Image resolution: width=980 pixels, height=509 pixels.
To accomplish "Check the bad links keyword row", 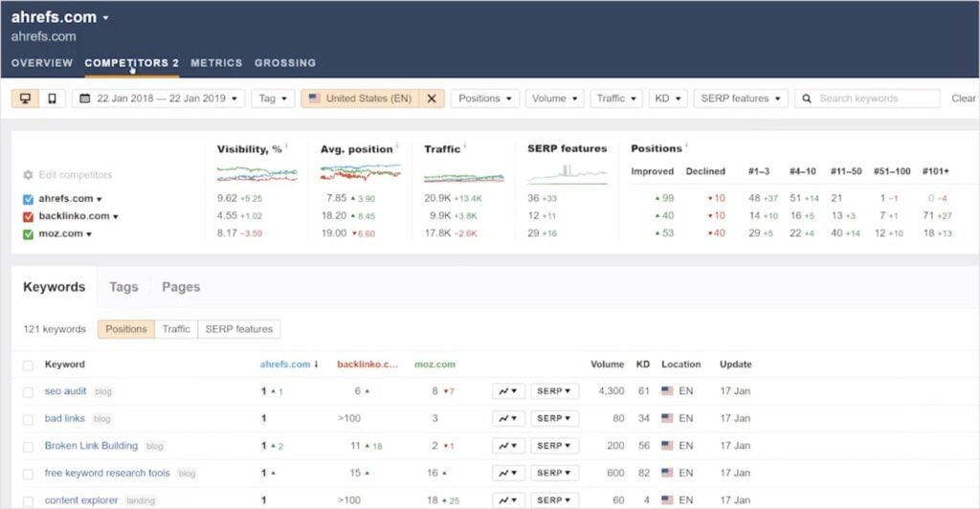I will coord(28,420).
